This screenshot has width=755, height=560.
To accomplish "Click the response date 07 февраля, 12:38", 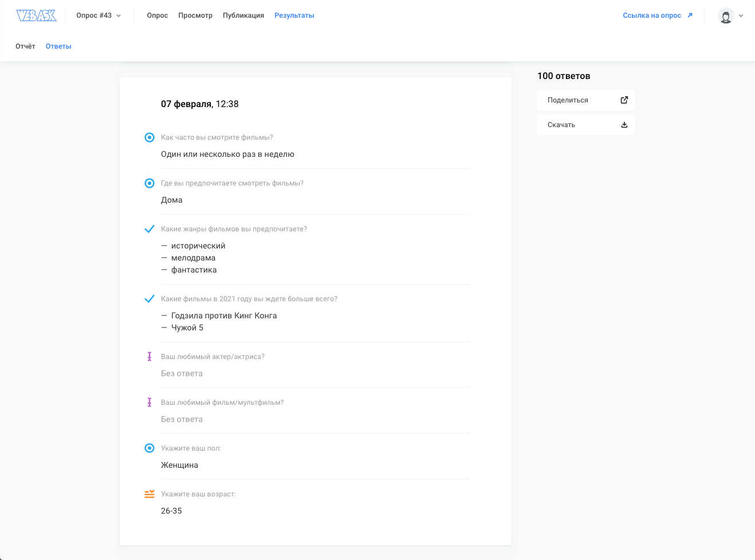I will (200, 104).
